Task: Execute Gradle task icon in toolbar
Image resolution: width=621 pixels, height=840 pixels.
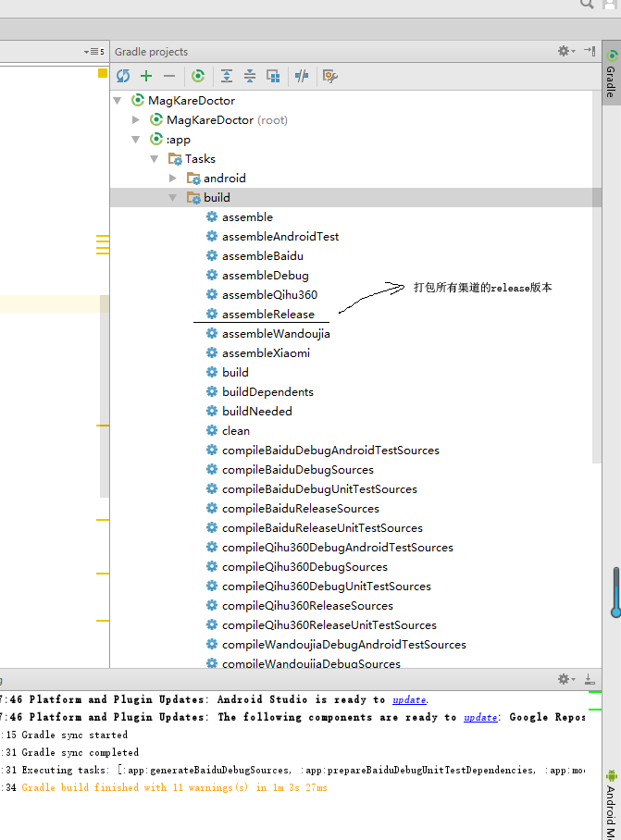Action: [x=198, y=76]
